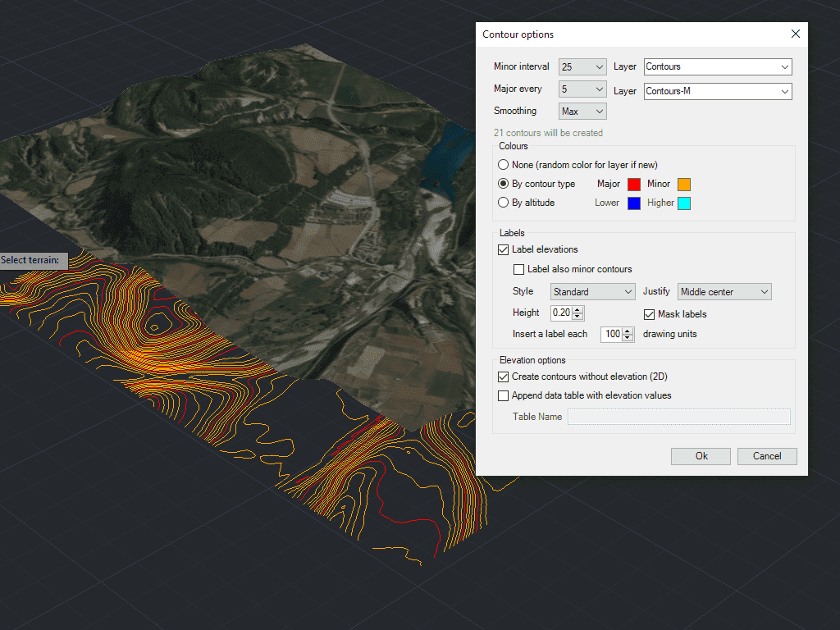Click the red Major colour swatch
This screenshot has width=840, height=630.
pos(633,185)
